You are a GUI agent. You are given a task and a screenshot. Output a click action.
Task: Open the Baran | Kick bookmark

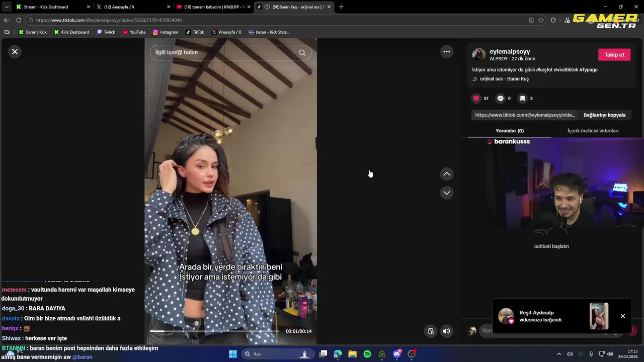[x=33, y=32]
